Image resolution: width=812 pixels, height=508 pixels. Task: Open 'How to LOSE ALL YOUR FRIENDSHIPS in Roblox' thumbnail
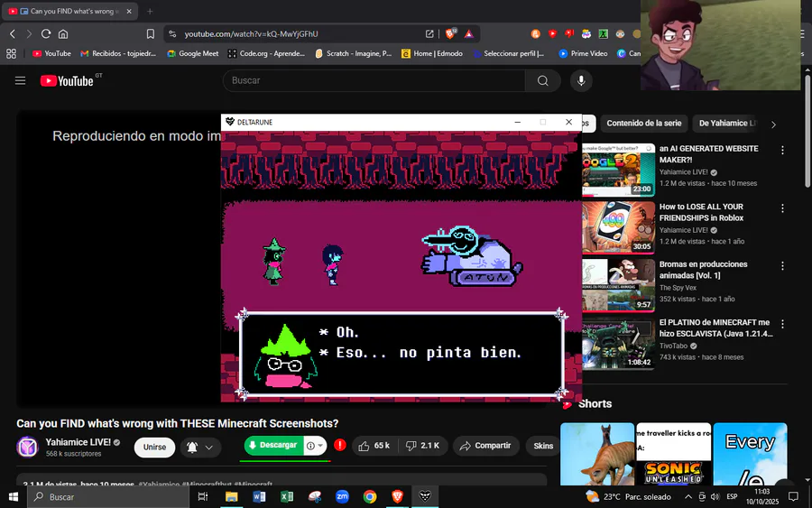[618, 227]
